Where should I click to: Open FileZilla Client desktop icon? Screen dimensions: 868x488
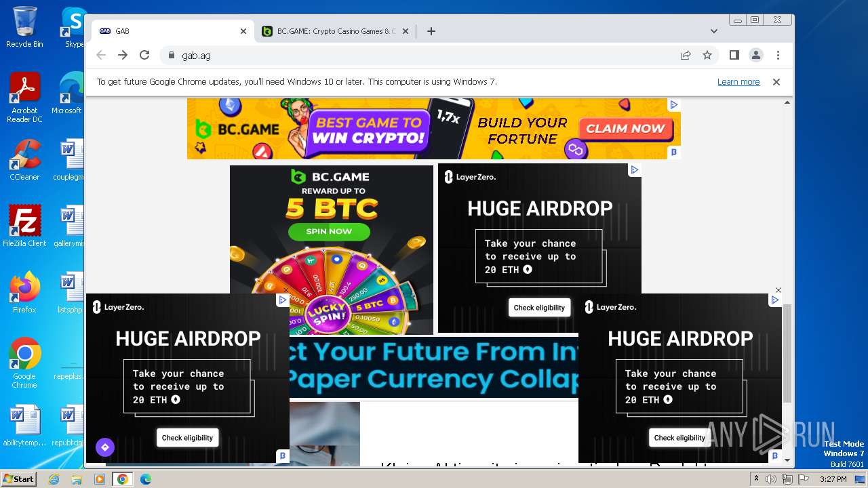24,226
